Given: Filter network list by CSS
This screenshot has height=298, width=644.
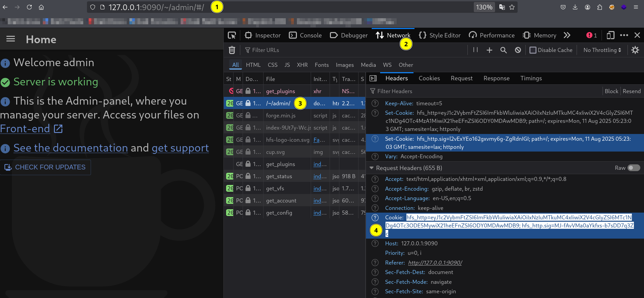Looking at the screenshot, I should tap(273, 65).
